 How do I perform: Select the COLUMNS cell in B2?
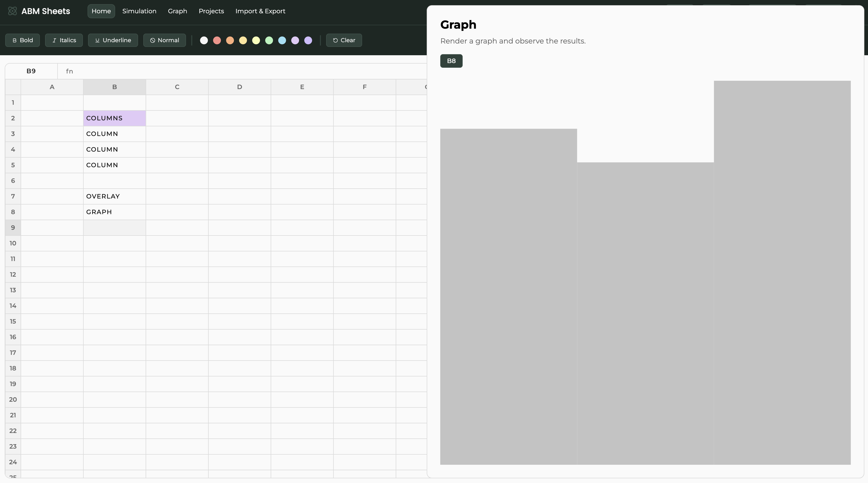point(115,118)
